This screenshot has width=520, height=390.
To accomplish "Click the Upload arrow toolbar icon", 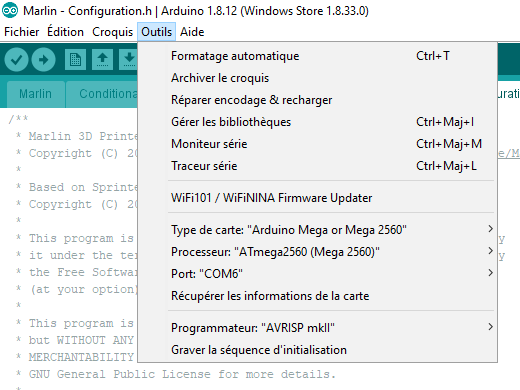I will coord(43,60).
